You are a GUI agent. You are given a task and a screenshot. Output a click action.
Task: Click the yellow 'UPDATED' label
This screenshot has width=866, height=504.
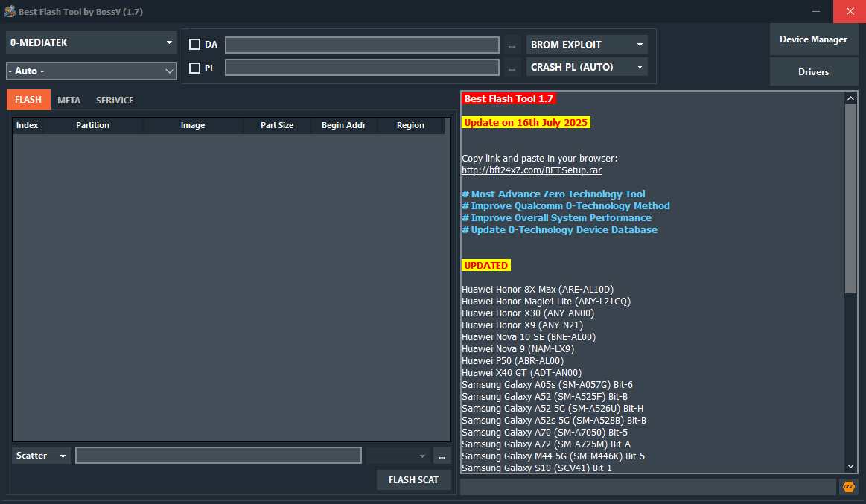(486, 266)
